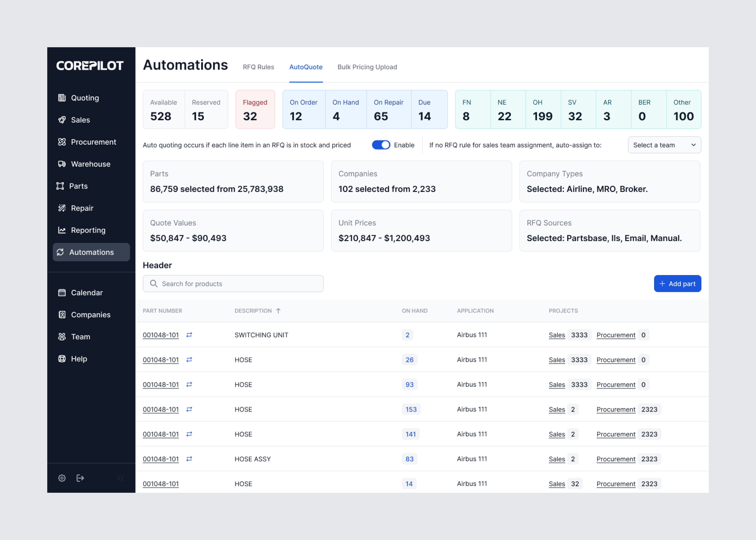Screen dimensions: 756x540
Task: Open Companies in the sidebar menu
Action: [90, 315]
